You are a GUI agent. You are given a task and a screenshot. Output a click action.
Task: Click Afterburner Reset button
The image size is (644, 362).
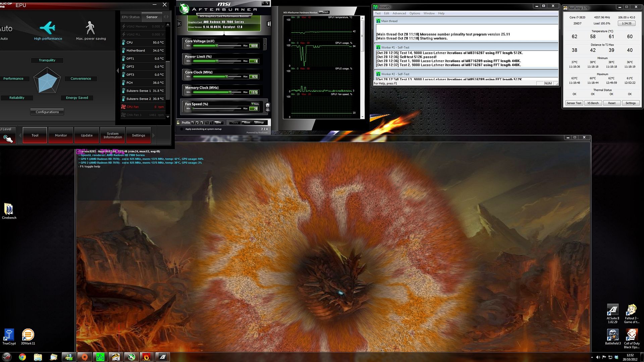(247, 123)
